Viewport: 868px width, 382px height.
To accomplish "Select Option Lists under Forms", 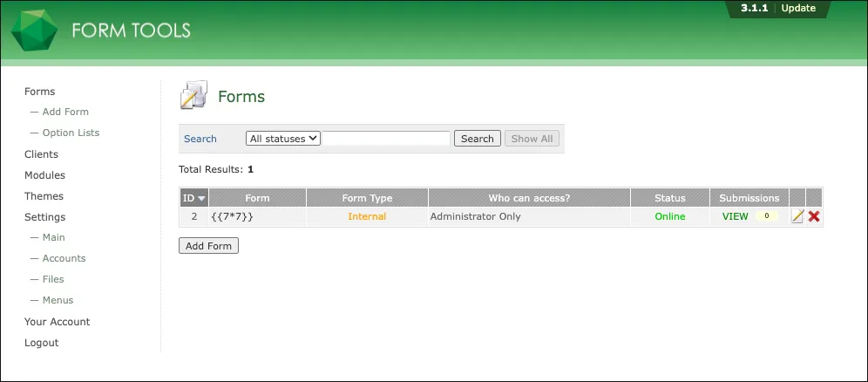I will [x=71, y=133].
